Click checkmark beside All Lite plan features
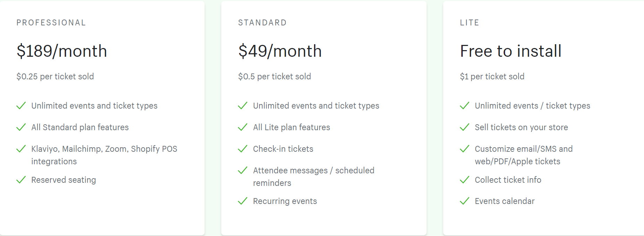This screenshot has height=236, width=644. tap(242, 127)
